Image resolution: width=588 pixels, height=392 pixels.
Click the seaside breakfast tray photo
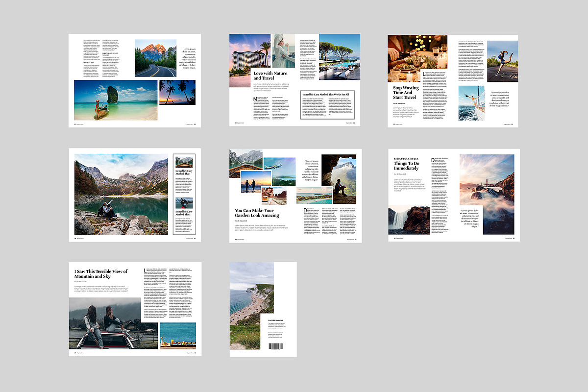coord(178,335)
